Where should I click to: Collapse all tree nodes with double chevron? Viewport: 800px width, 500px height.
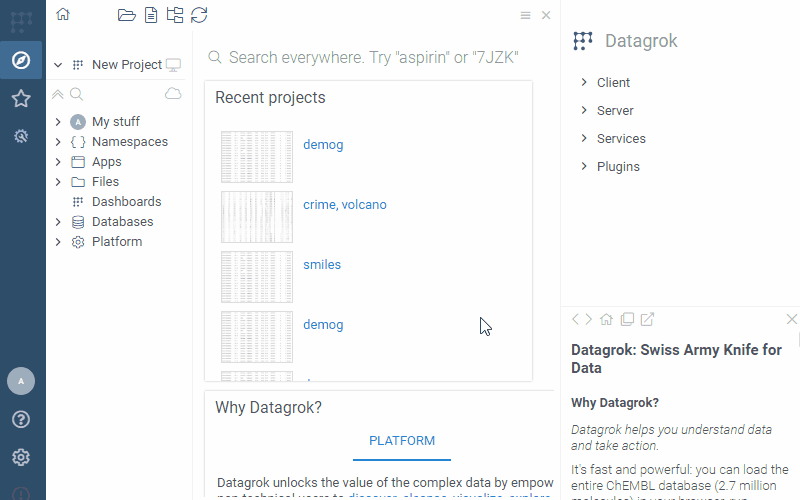pos(58,94)
